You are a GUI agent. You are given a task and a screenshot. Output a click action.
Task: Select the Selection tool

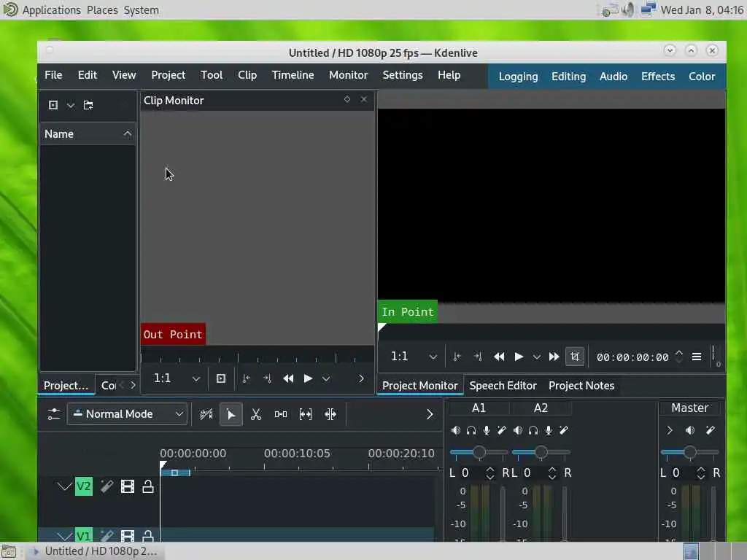pos(231,414)
